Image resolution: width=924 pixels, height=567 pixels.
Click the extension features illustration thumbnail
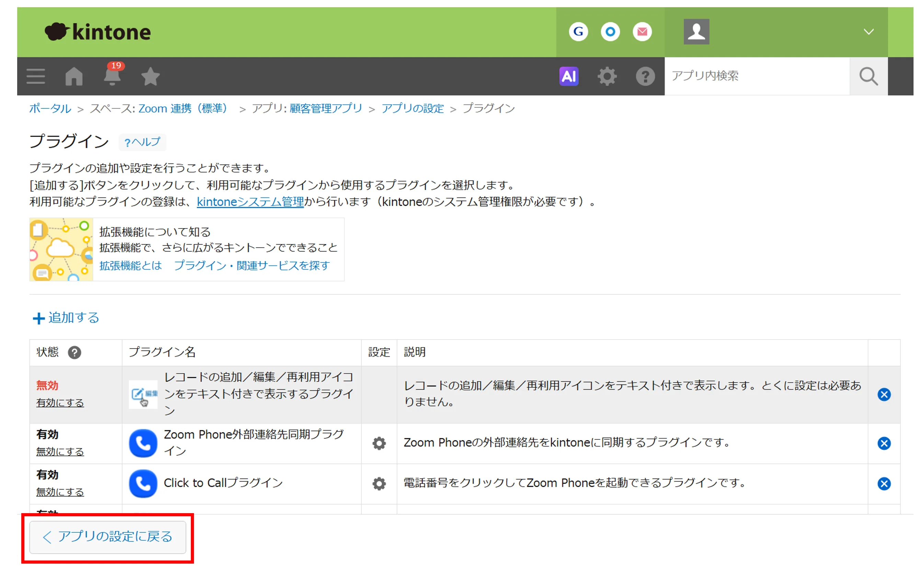click(61, 250)
